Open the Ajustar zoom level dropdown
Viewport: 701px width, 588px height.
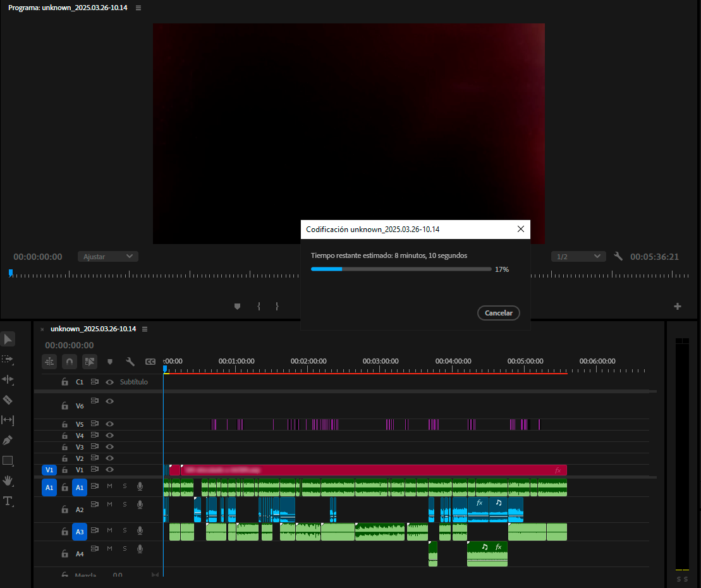click(107, 257)
